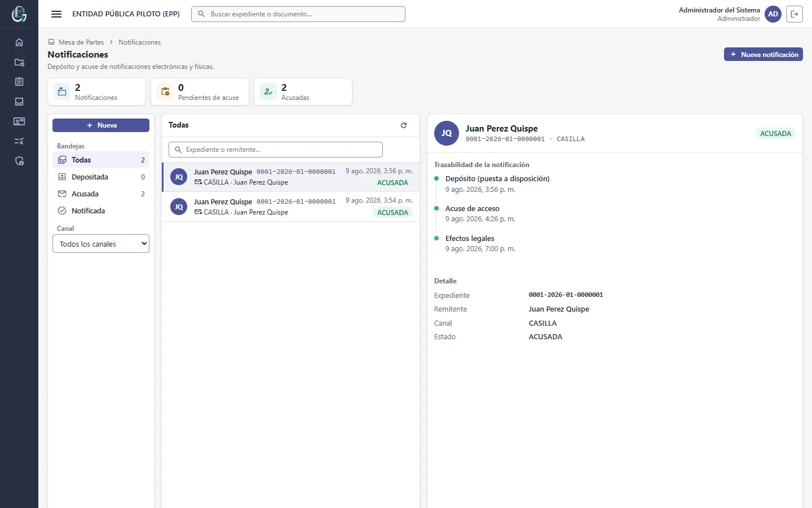Image resolution: width=812 pixels, height=508 pixels.
Task: Click the Notificaciones breadcrumb
Action: click(140, 42)
